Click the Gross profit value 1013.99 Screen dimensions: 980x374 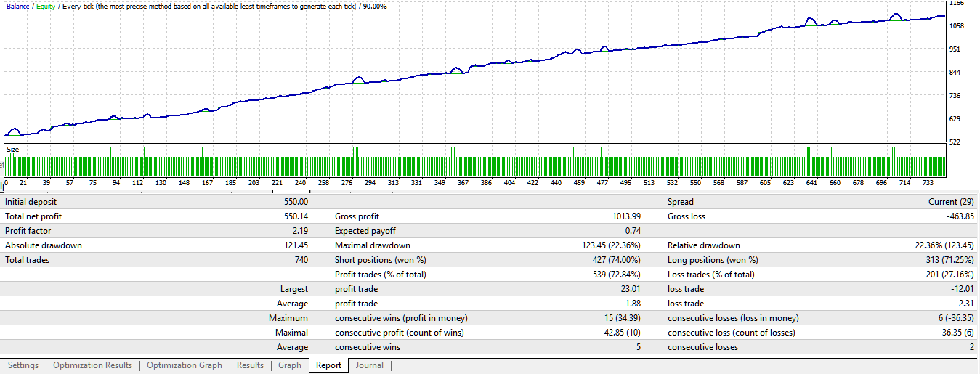tap(625, 216)
